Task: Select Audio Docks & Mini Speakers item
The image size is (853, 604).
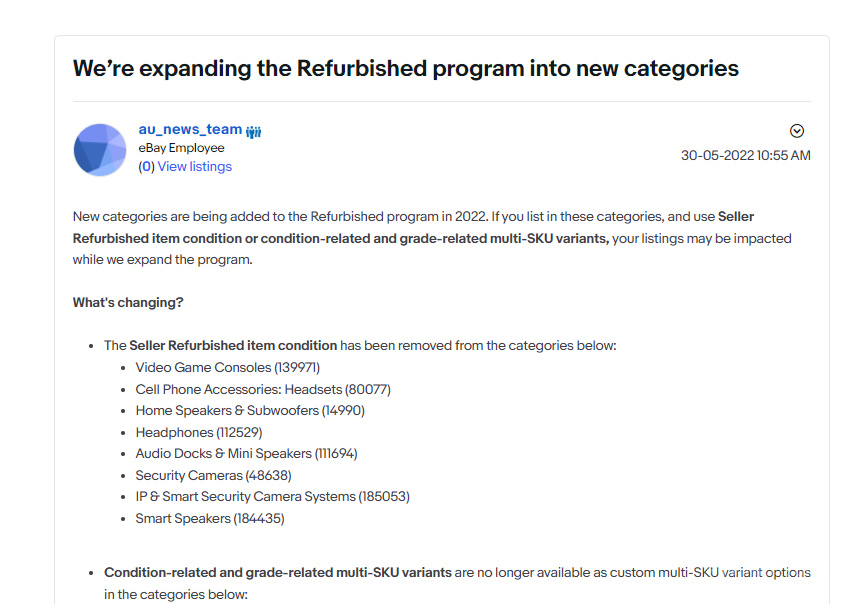Action: [246, 454]
